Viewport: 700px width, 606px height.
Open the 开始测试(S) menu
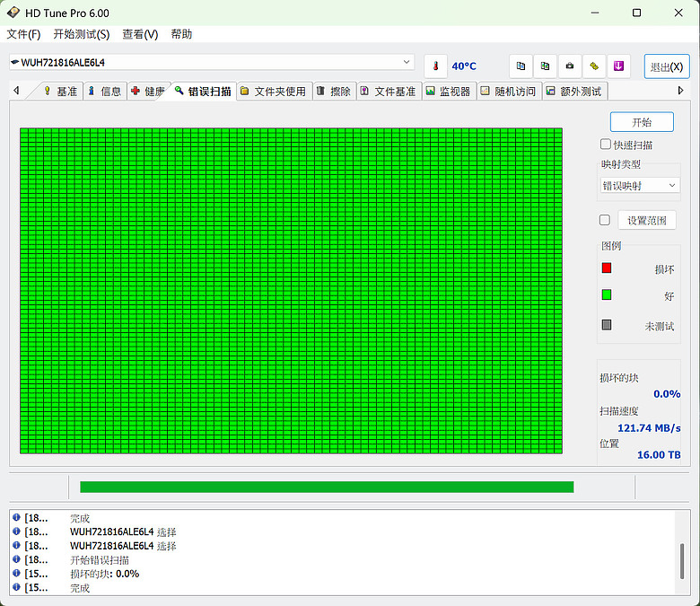[x=82, y=34]
